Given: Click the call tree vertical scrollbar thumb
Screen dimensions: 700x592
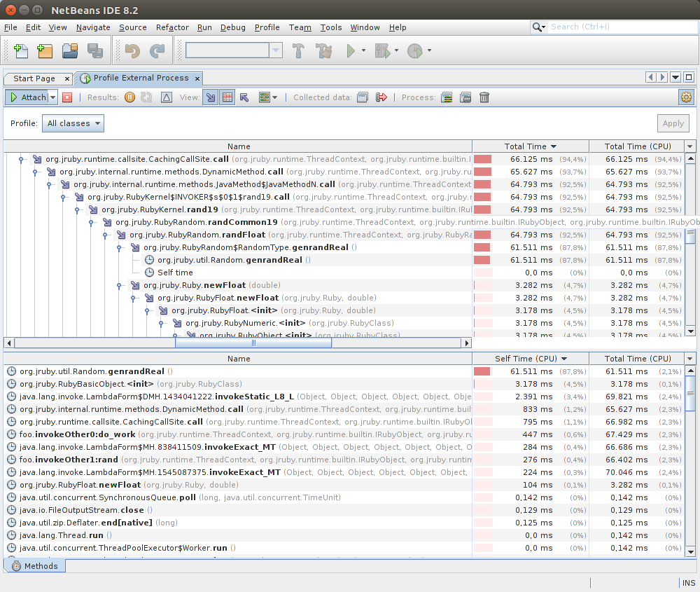Looking at the screenshot, I should [x=691, y=236].
